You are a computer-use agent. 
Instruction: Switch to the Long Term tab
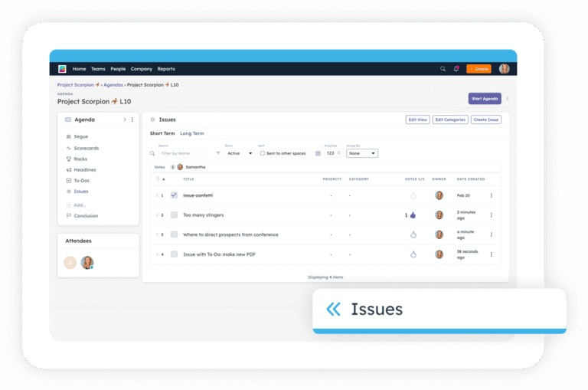click(x=191, y=133)
